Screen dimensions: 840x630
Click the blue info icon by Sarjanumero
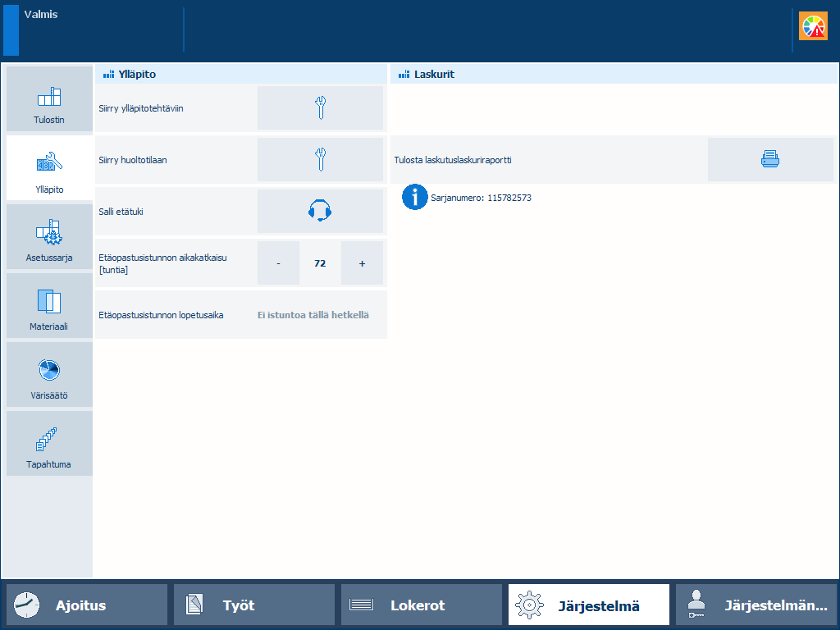[x=414, y=197]
